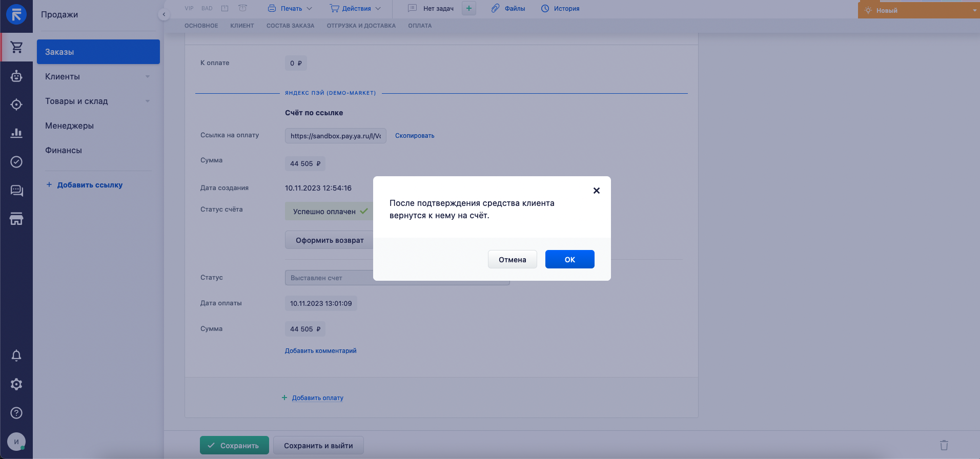Open settings gear icon in sidebar
Viewport: 980px width, 459px height.
coord(16,384)
